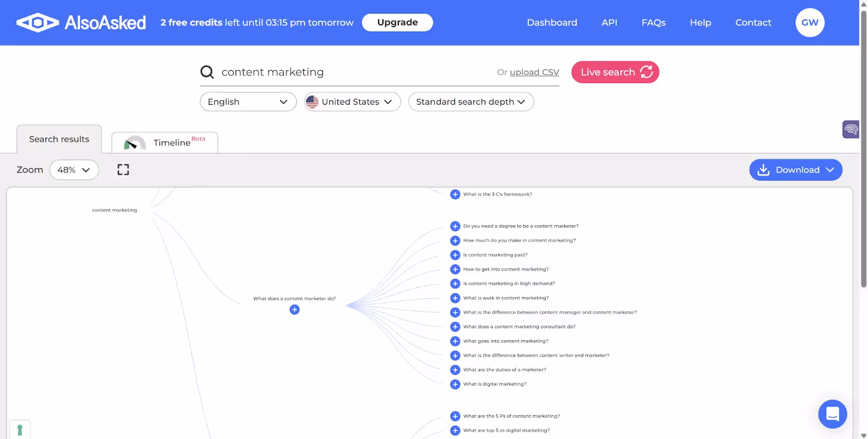Open FAQs in top navigation
868x439 pixels.
pyautogui.click(x=654, y=22)
